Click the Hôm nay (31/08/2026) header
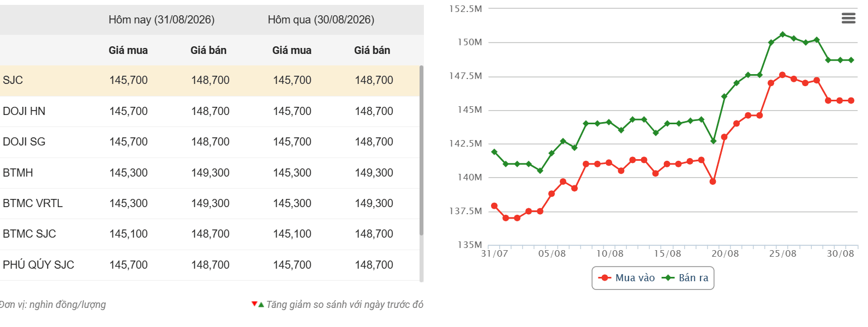The image size is (868, 327). [x=161, y=20]
